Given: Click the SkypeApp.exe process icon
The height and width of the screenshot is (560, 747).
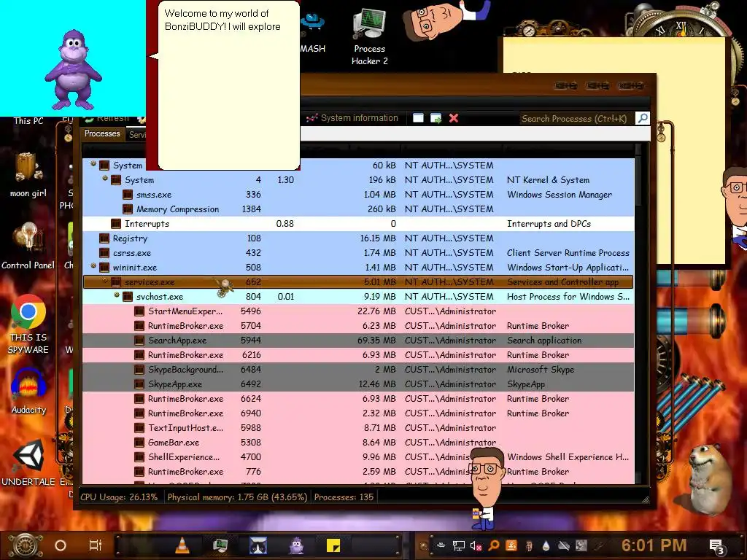Looking at the screenshot, I should [x=139, y=384].
